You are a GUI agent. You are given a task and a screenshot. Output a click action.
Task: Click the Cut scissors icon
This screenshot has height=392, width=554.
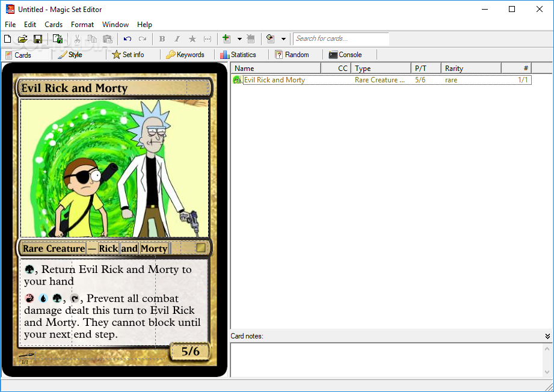pyautogui.click(x=78, y=39)
